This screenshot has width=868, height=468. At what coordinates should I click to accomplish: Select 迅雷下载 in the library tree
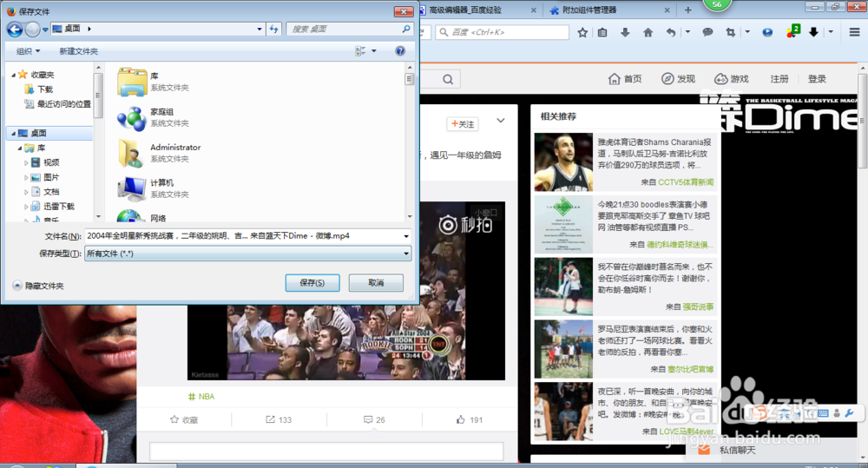[x=59, y=207]
